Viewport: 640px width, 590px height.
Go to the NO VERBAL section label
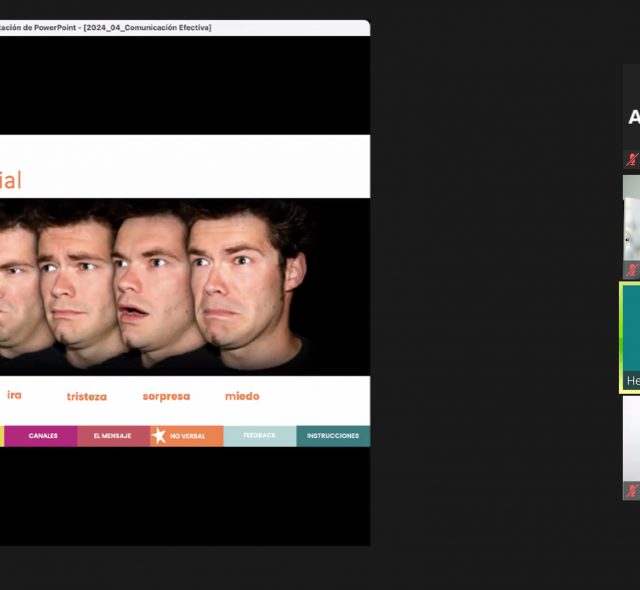tap(187, 436)
